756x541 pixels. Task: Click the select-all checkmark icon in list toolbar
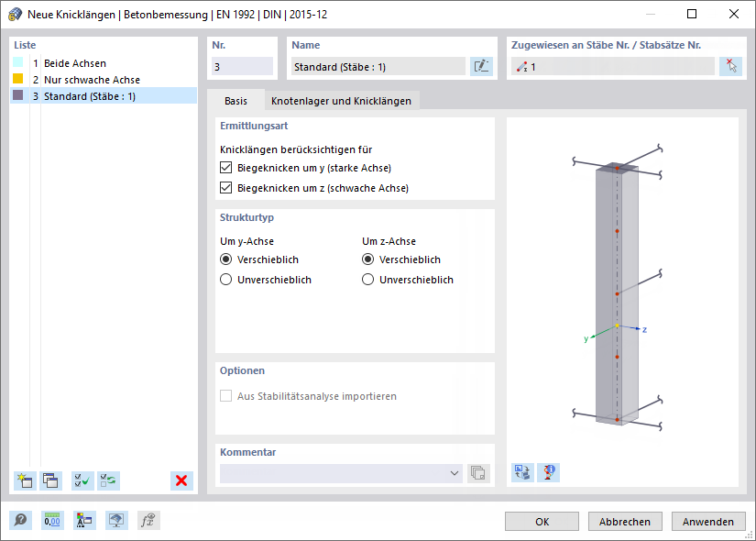click(x=82, y=480)
